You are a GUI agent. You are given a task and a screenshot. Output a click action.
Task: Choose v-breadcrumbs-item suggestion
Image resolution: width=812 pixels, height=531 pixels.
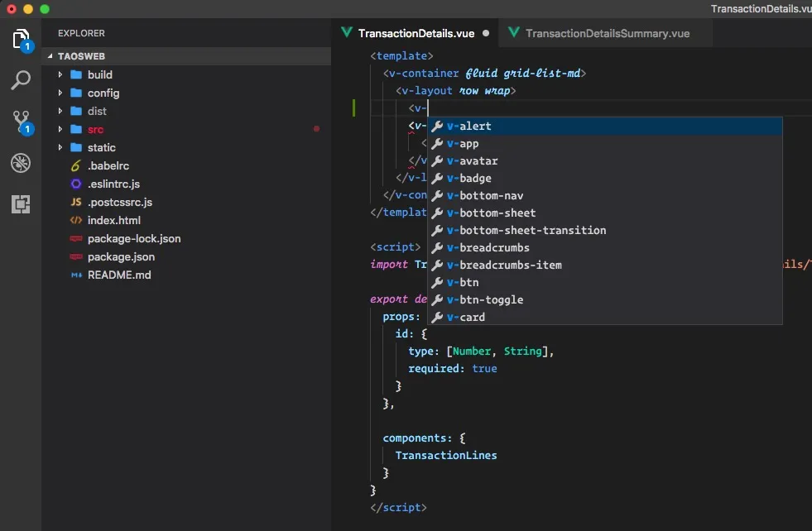pos(604,265)
